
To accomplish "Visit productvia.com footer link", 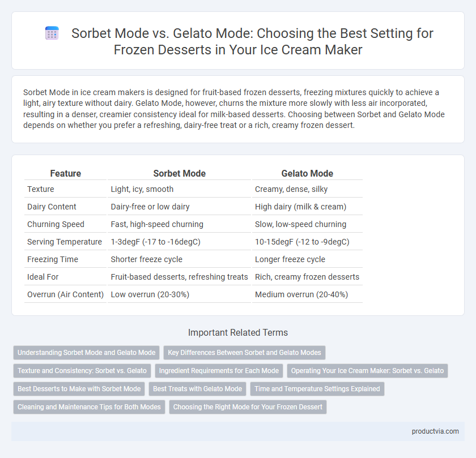I will (435, 431).
